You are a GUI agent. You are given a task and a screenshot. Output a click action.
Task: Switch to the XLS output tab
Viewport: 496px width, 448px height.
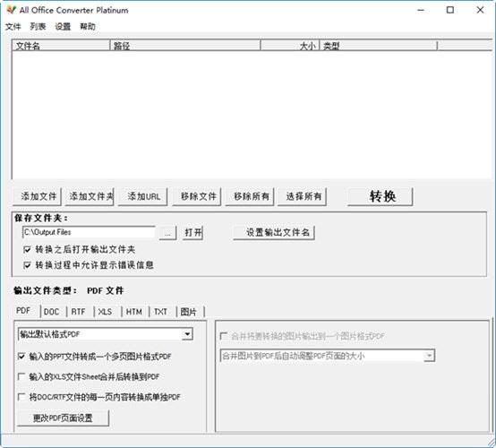point(105,312)
